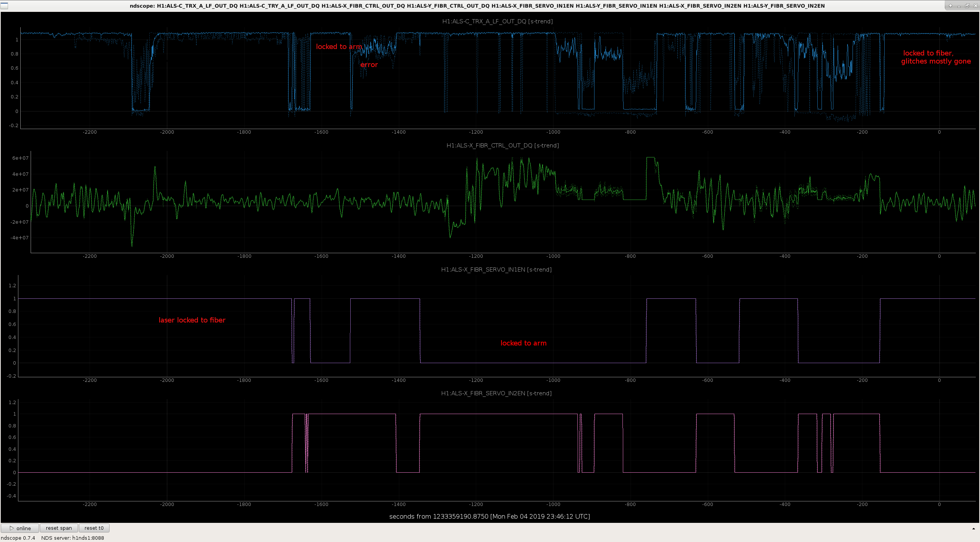Expand the small triangle at the bottom right
This screenshot has width=980, height=542.
(973, 529)
